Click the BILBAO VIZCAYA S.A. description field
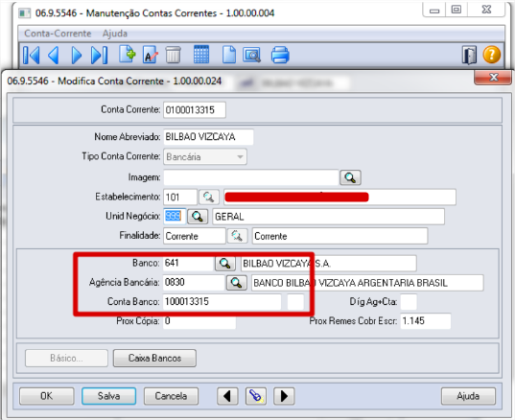515x420 pixels. (328, 264)
